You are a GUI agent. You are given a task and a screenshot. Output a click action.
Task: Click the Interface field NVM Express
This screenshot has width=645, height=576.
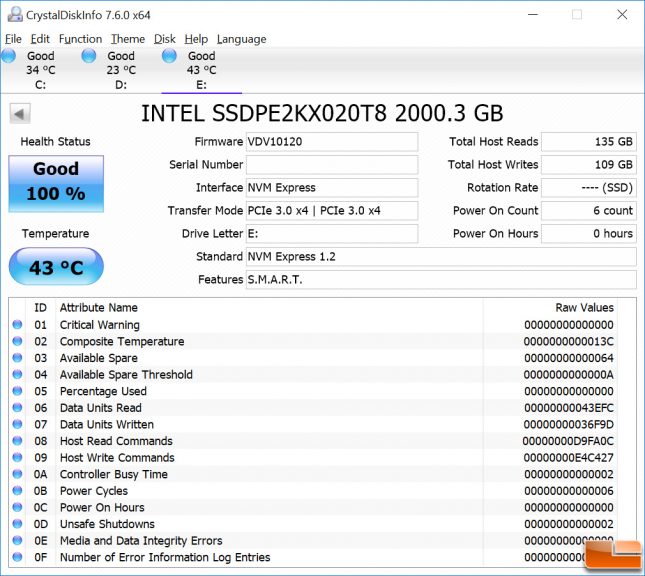point(332,188)
